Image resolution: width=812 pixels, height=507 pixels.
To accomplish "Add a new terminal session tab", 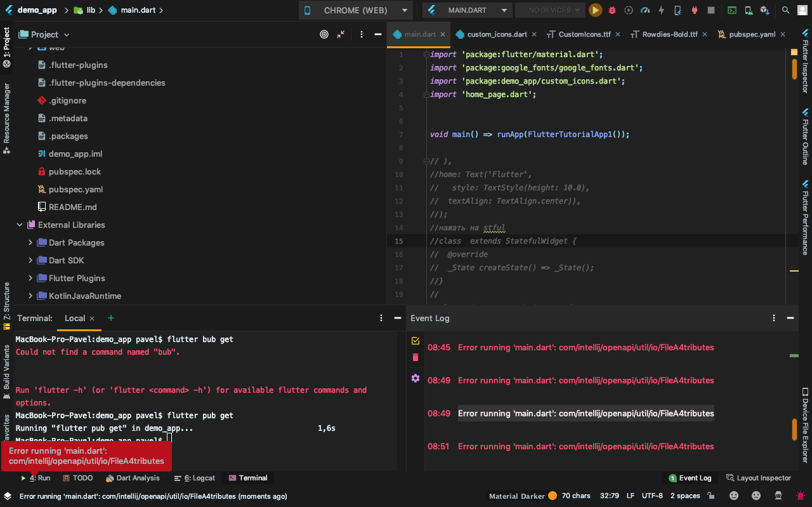I will pyautogui.click(x=111, y=318).
